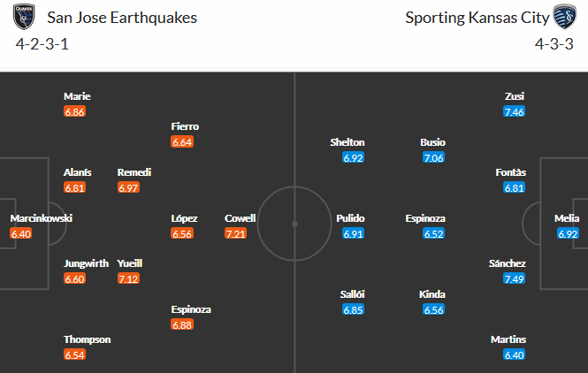Select player Pulido up front

(350, 218)
